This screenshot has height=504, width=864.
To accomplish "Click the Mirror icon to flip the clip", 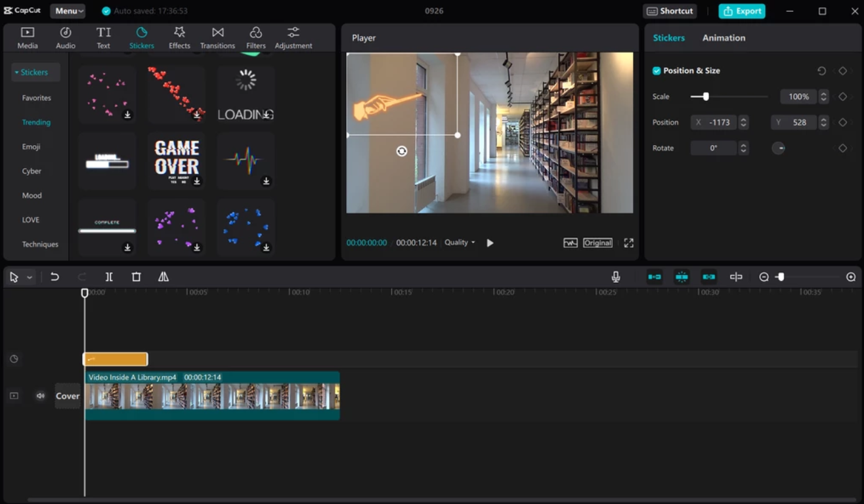I will coord(163,276).
